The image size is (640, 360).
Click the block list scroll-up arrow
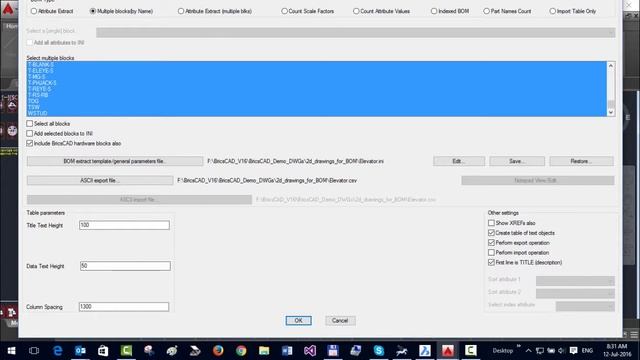click(x=611, y=65)
